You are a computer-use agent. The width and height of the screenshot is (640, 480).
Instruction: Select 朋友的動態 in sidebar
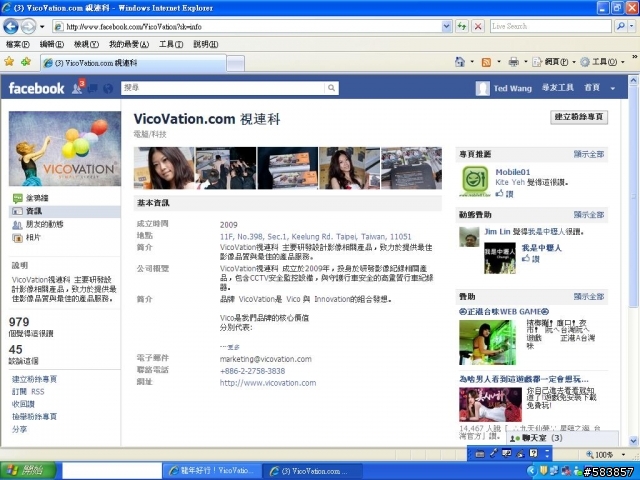point(44,224)
